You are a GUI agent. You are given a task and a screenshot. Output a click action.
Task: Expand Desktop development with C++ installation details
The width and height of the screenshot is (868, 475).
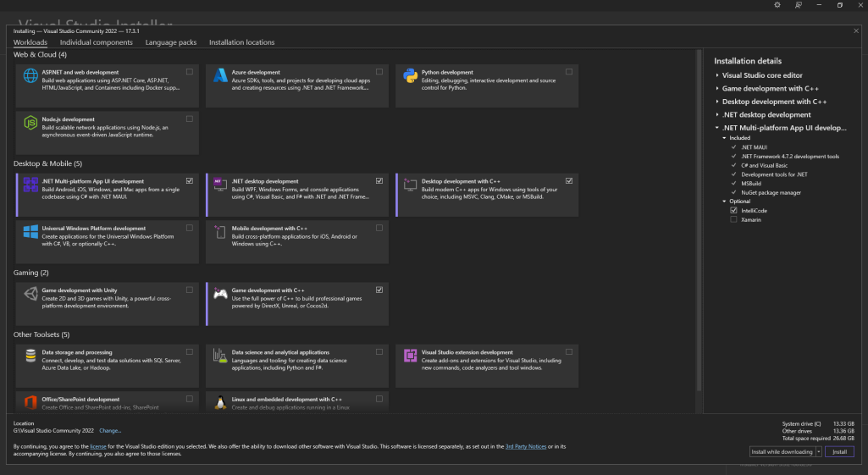pos(717,102)
